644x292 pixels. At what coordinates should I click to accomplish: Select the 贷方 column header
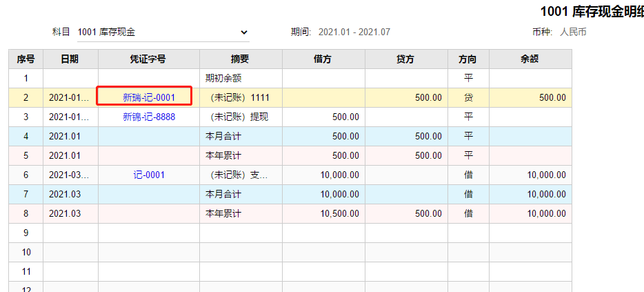405,59
